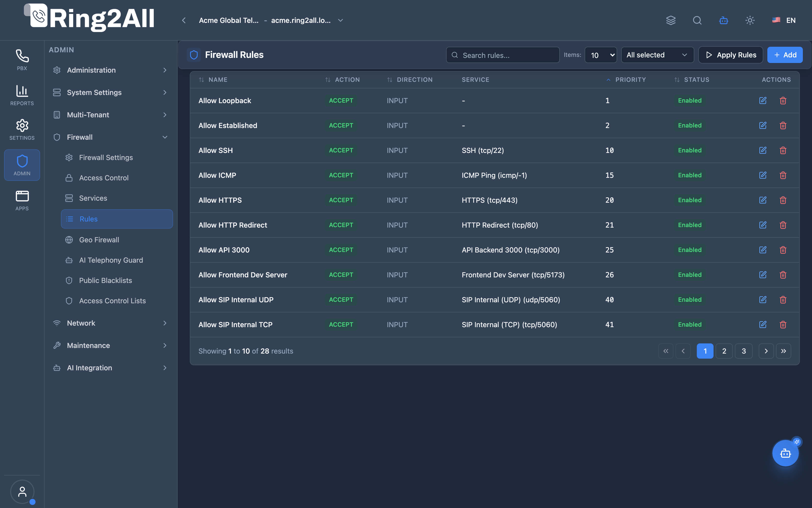This screenshot has width=812, height=508.
Task: Open the PBX section in the sidebar
Action: [22, 60]
